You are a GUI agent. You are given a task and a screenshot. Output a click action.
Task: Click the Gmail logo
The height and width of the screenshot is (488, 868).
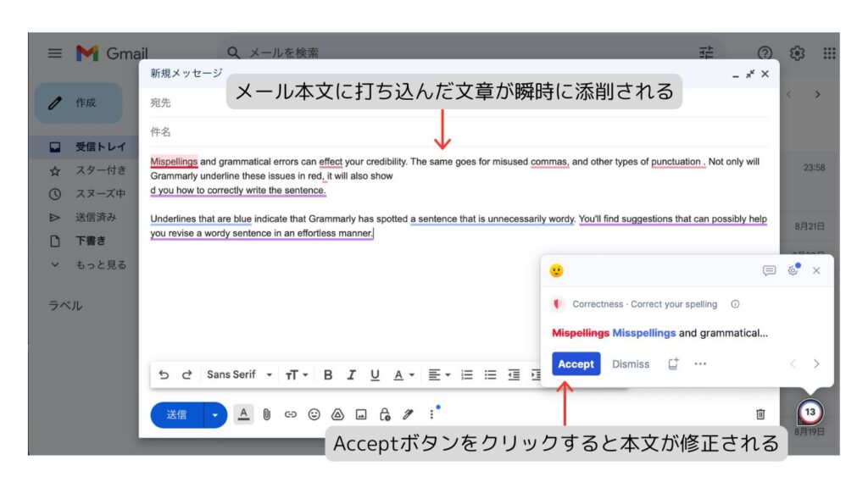pyautogui.click(x=111, y=53)
